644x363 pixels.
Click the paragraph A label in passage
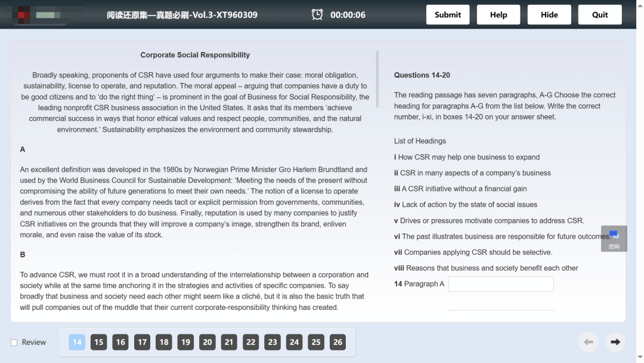[23, 150]
